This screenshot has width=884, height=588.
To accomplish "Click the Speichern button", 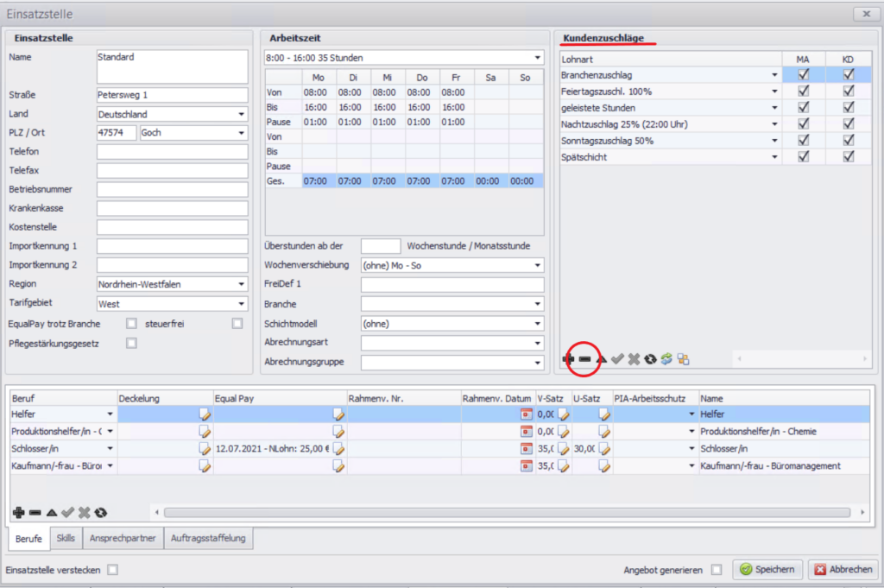I will (x=768, y=570).
